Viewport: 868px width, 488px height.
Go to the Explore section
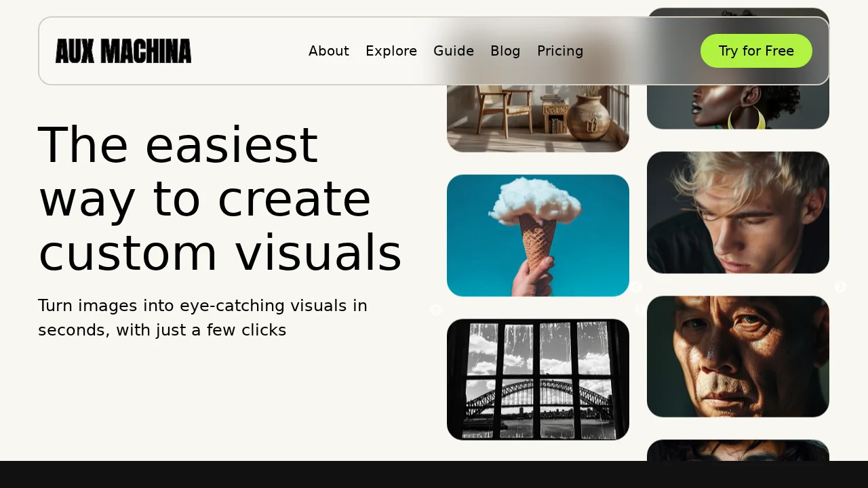[x=391, y=52]
